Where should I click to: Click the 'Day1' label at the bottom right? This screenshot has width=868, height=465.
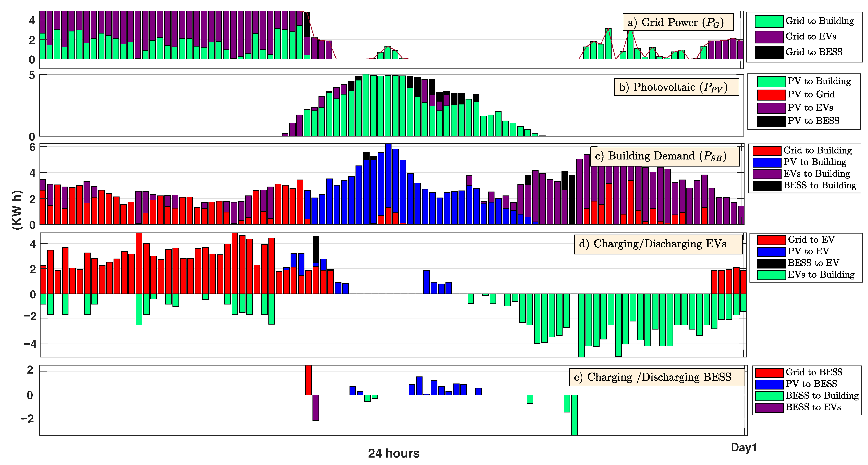(744, 447)
